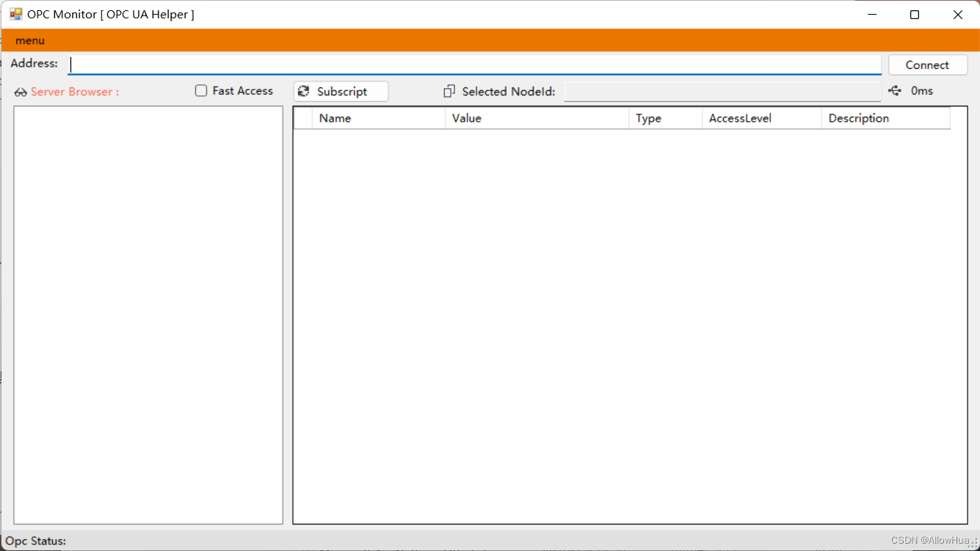The image size is (980, 551).
Task: Click the refresh icon inside the Subscript button
Action: pos(304,91)
